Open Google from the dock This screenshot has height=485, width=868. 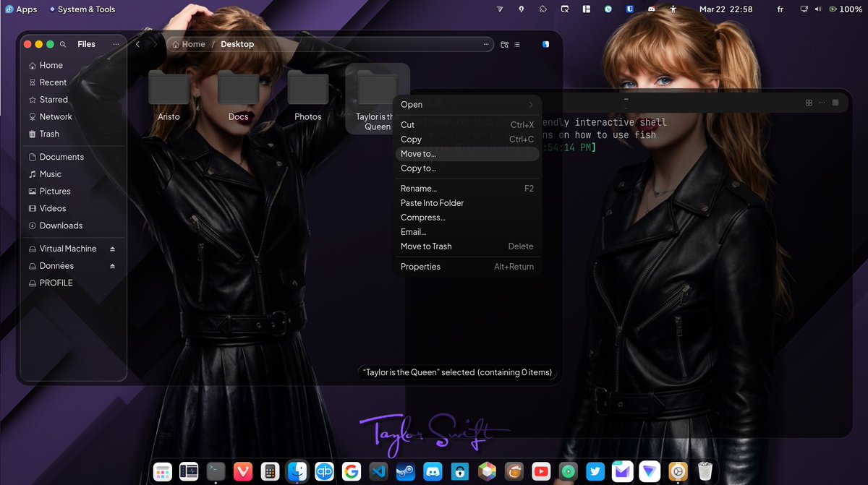[352, 471]
